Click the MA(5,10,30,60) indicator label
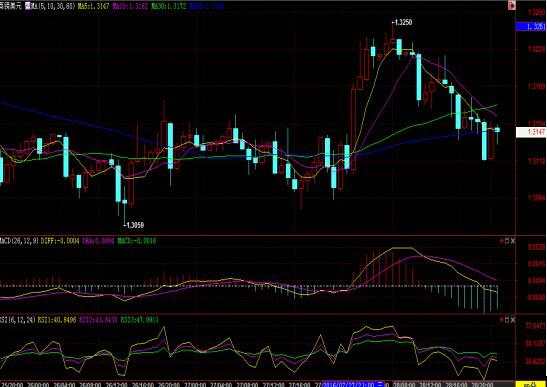 point(53,6)
